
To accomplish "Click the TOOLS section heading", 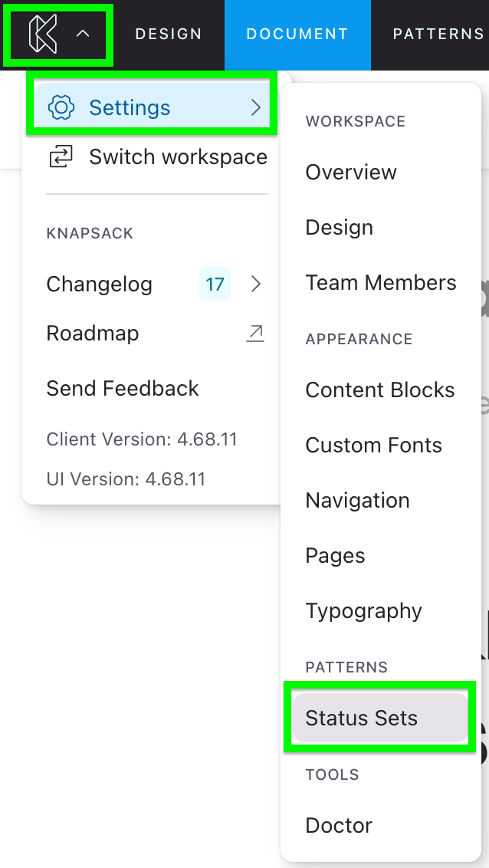I will pyautogui.click(x=332, y=774).
